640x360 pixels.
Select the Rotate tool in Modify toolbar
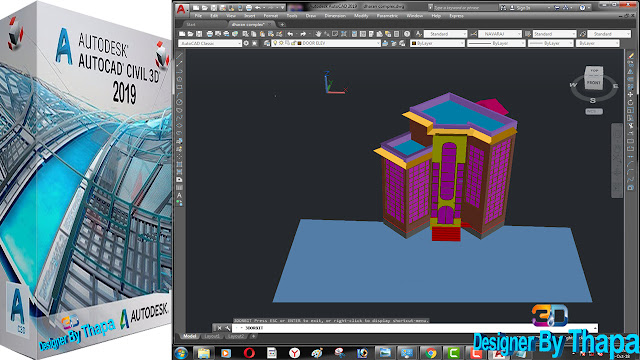click(631, 102)
